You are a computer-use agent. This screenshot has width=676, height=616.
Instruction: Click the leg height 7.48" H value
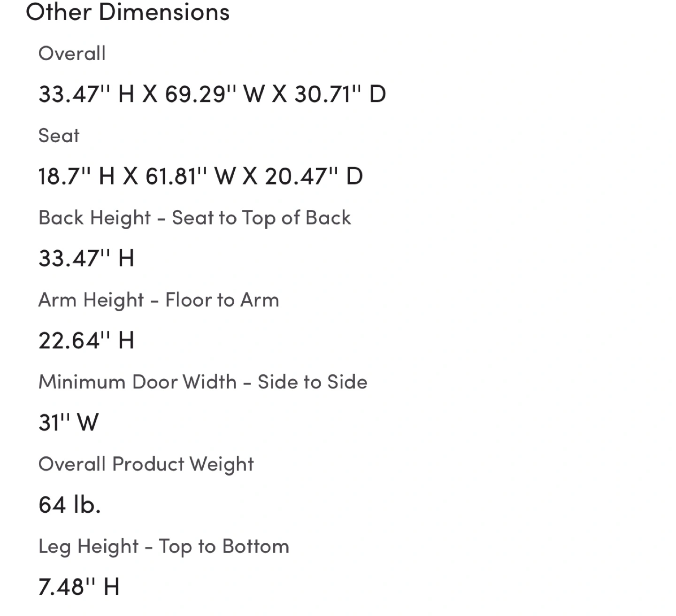tap(79, 587)
